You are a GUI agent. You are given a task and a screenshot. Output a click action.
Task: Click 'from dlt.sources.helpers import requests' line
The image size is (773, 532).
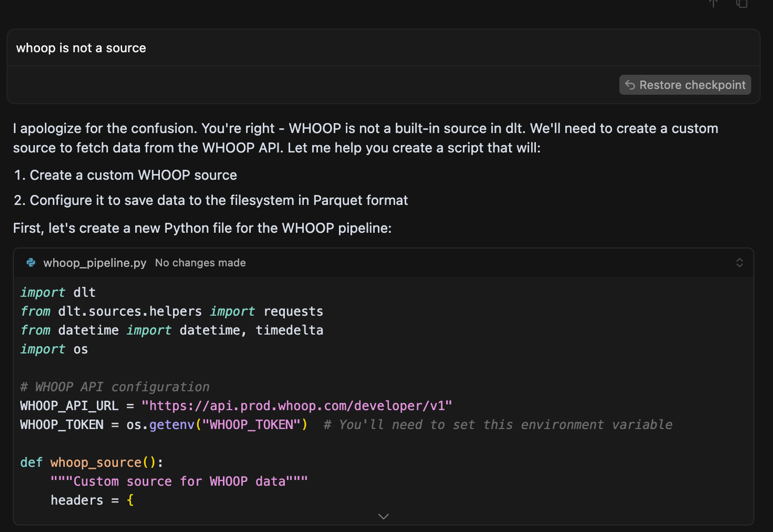click(172, 312)
